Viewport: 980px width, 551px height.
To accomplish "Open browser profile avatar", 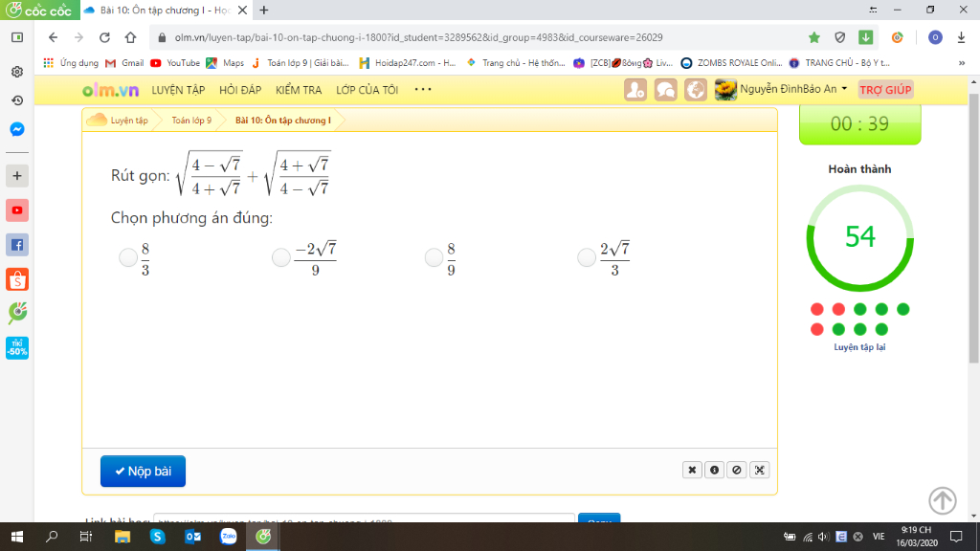I will pyautogui.click(x=935, y=37).
